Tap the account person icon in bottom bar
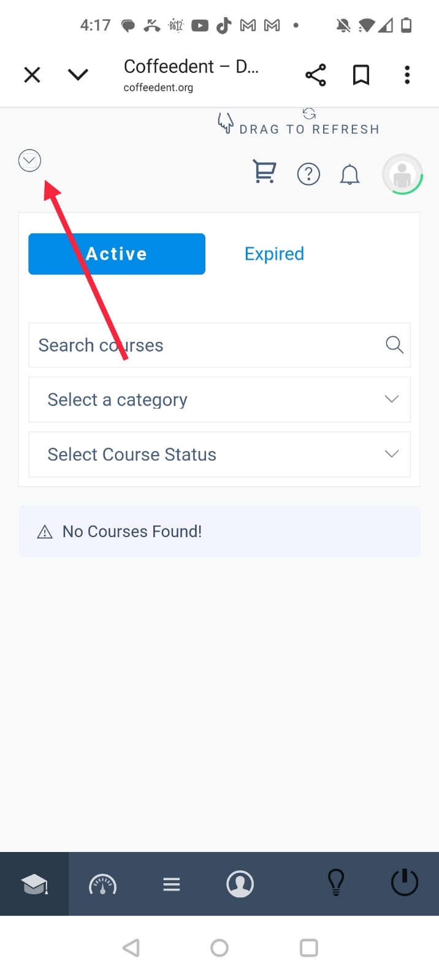This screenshot has height=980, width=439. coord(240,884)
